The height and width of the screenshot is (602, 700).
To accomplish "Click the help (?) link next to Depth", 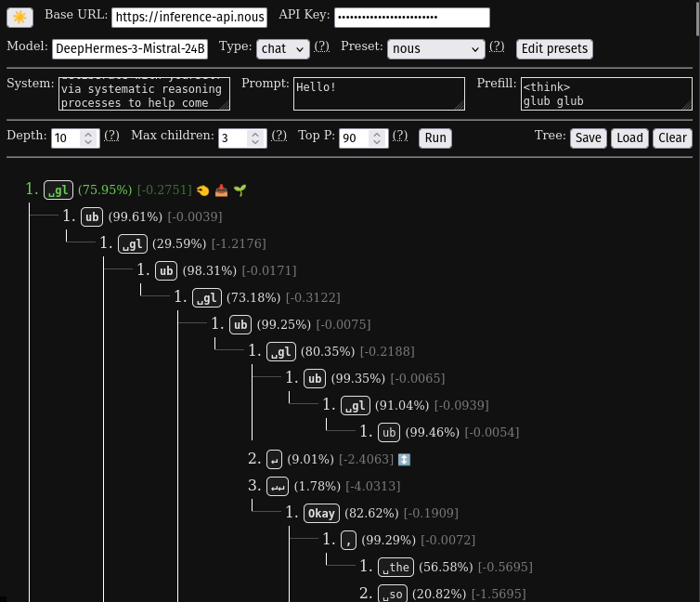I will tap(111, 136).
